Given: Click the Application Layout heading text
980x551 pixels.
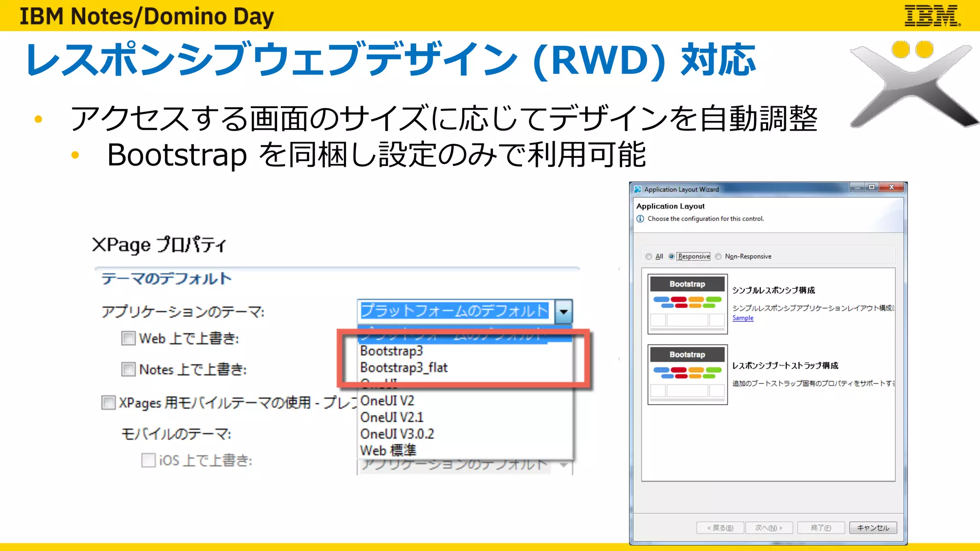Looking at the screenshot, I should tap(670, 206).
